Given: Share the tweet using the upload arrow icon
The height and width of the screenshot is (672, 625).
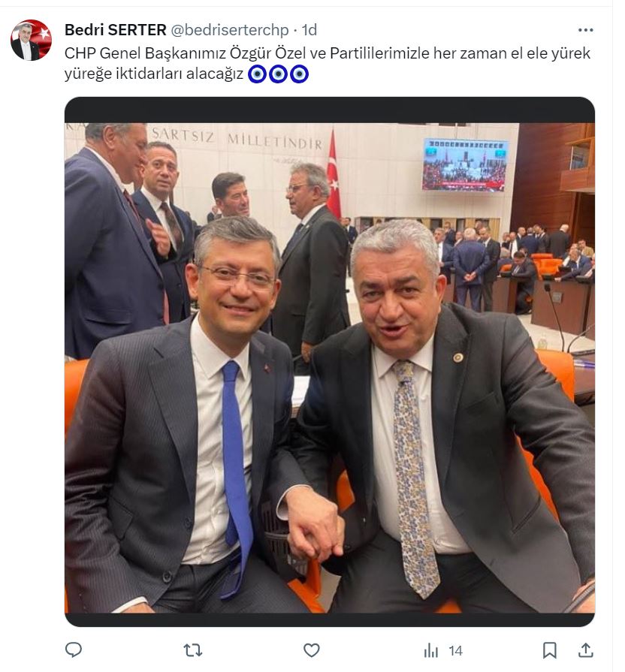Looking at the screenshot, I should tap(586, 650).
